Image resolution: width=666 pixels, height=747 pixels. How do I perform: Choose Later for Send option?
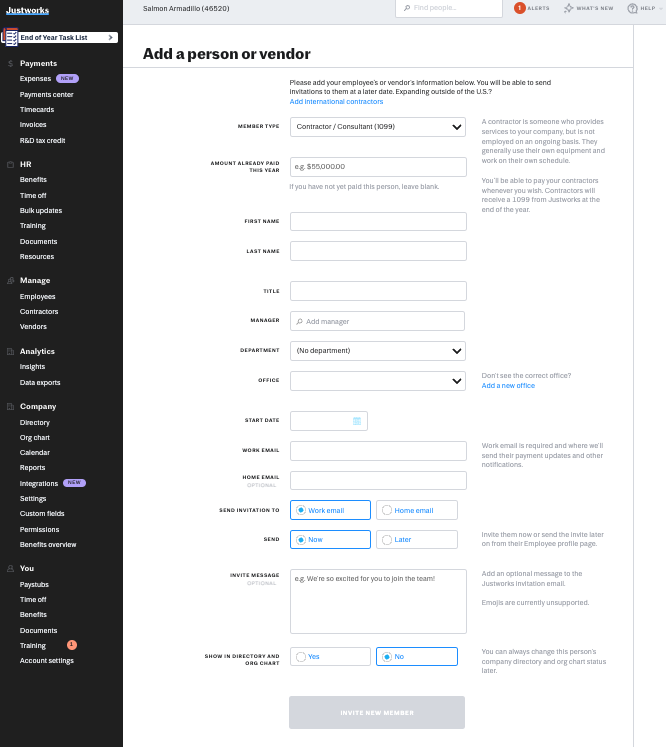417,539
